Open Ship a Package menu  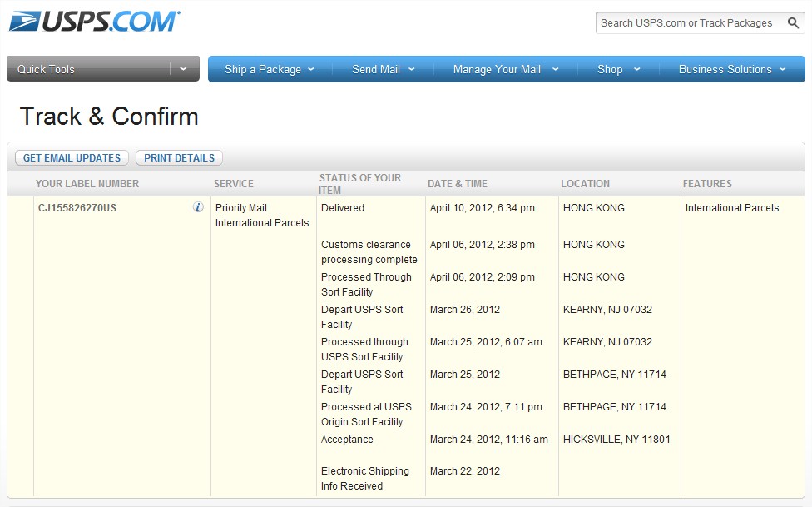(263, 69)
